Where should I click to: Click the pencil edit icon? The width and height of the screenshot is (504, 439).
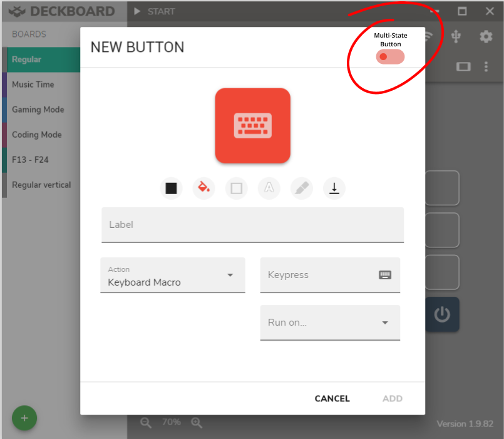click(x=301, y=189)
